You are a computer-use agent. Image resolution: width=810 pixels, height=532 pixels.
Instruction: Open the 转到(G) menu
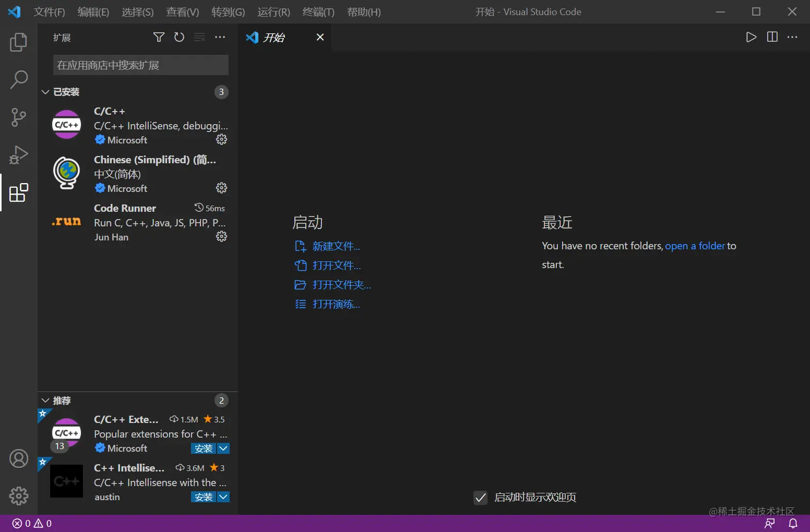pyautogui.click(x=228, y=12)
